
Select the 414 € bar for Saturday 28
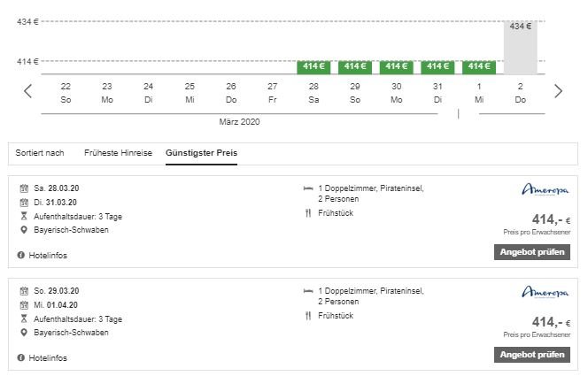click(313, 66)
